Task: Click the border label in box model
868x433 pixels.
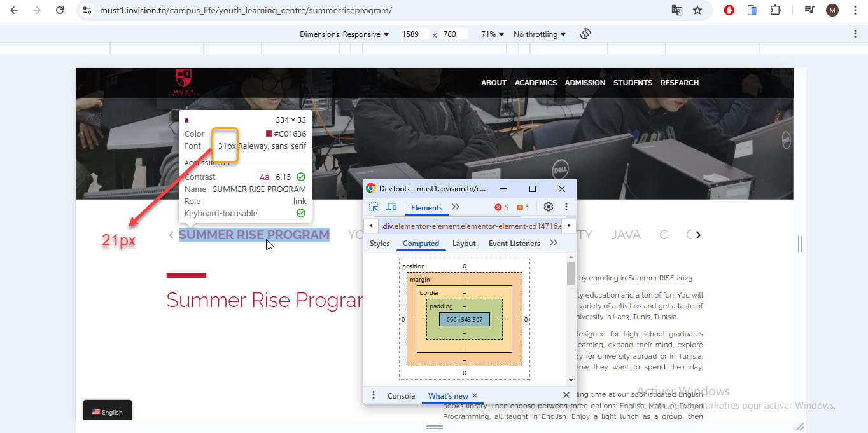Action: (429, 293)
